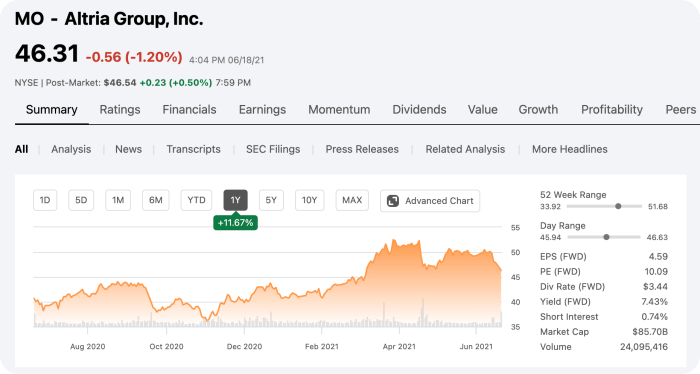
Task: Click the Day Range slider marker
Action: (x=606, y=237)
